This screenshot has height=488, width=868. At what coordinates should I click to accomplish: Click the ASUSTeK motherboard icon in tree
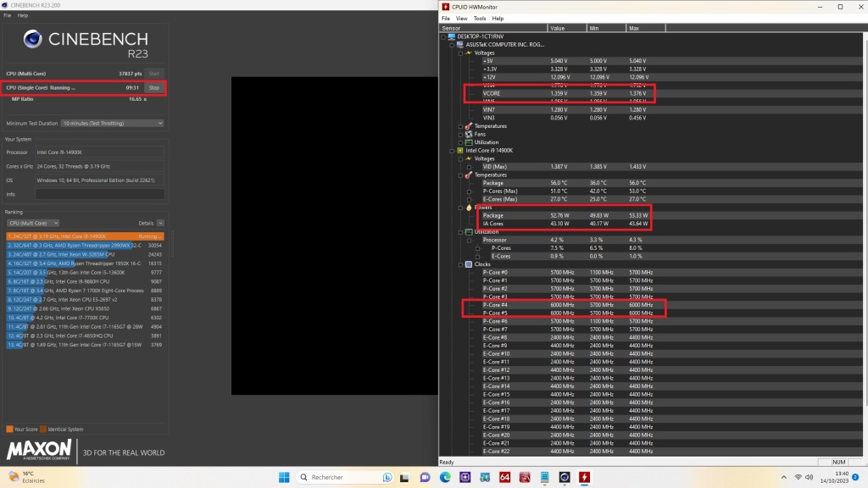click(x=460, y=45)
